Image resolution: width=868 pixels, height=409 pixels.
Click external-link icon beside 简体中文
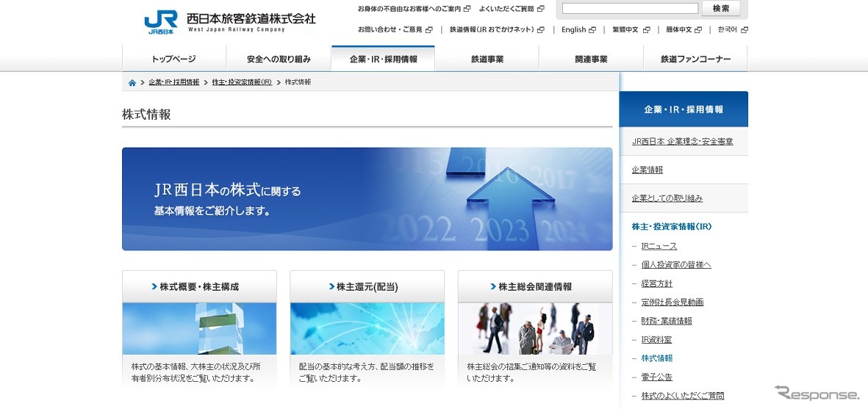(698, 30)
